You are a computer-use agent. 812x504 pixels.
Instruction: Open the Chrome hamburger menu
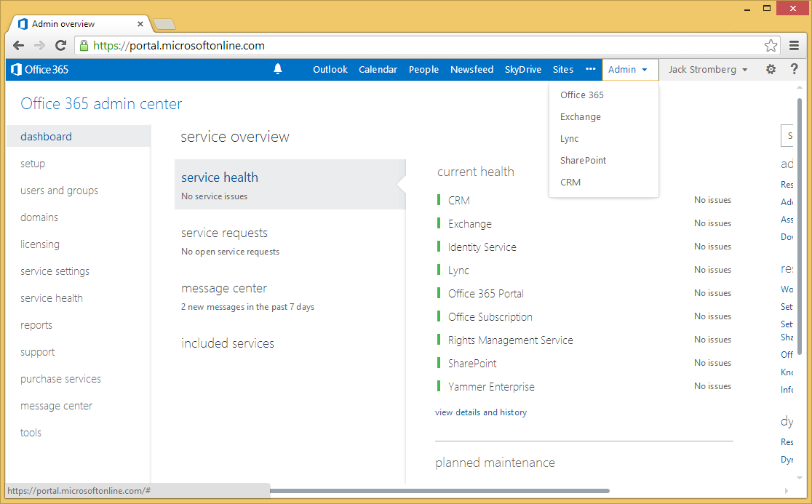(794, 46)
